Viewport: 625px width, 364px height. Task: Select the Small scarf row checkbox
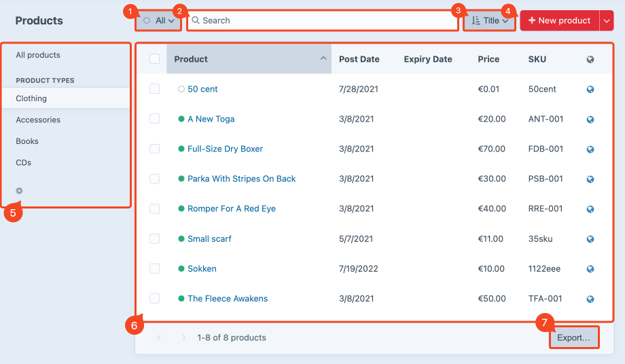154,238
